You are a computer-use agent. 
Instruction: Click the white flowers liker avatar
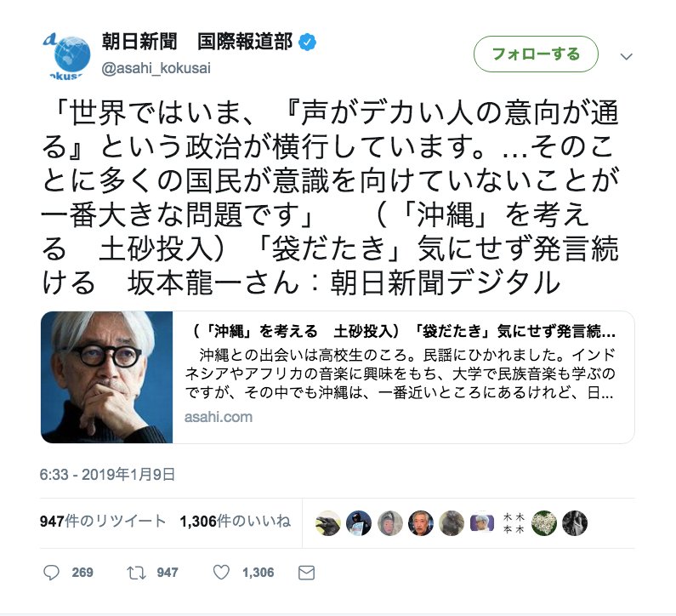point(543,523)
